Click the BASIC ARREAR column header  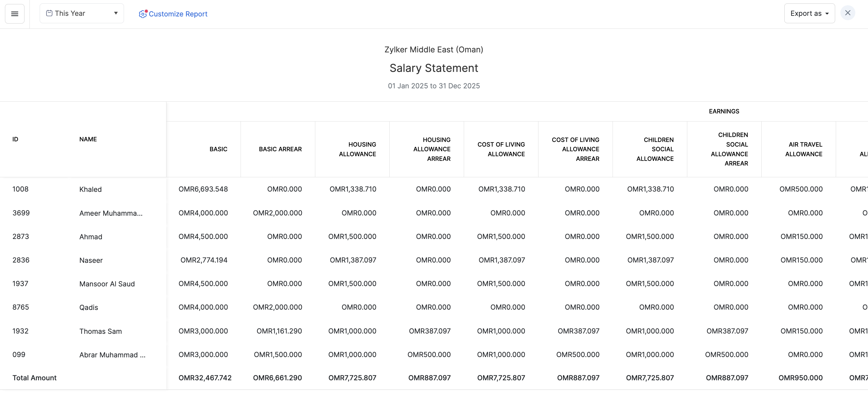pyautogui.click(x=280, y=149)
